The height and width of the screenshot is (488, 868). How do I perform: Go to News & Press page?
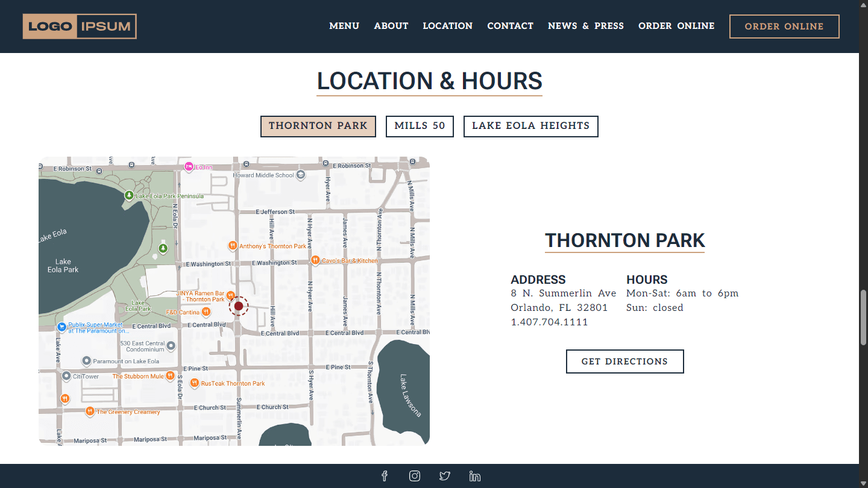coord(585,26)
